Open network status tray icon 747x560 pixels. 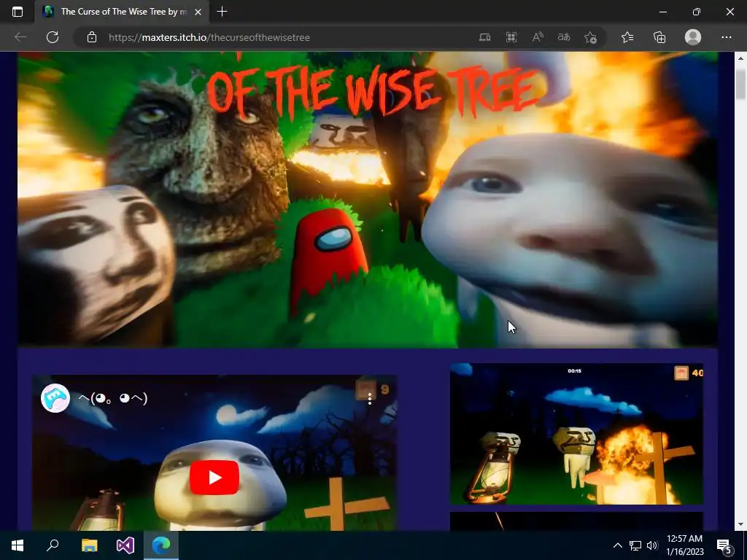[635, 545]
